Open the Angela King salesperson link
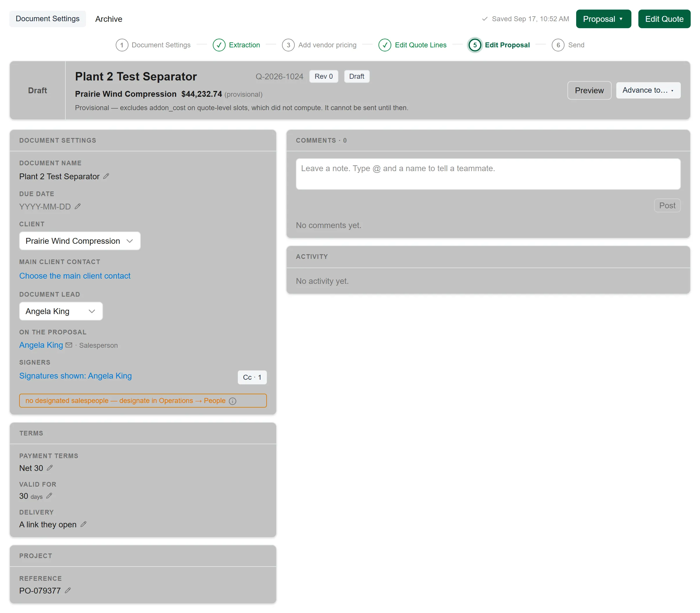Screen dimensions: 700x613 (x=41, y=345)
